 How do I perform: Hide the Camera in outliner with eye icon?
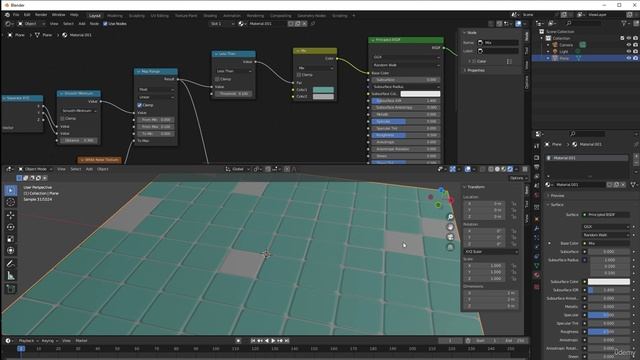click(629, 45)
